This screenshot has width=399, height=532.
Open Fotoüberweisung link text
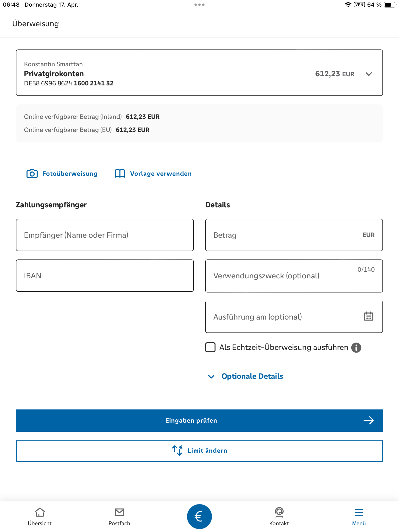pos(70,174)
